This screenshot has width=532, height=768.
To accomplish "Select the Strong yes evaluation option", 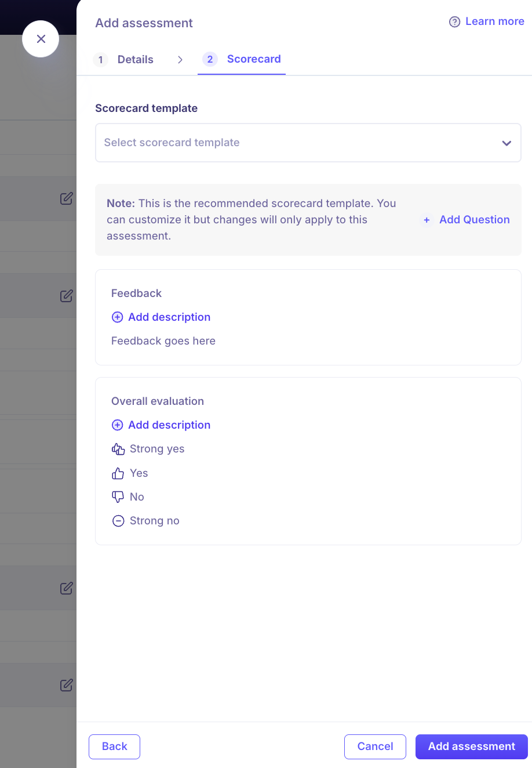I will [x=157, y=449].
